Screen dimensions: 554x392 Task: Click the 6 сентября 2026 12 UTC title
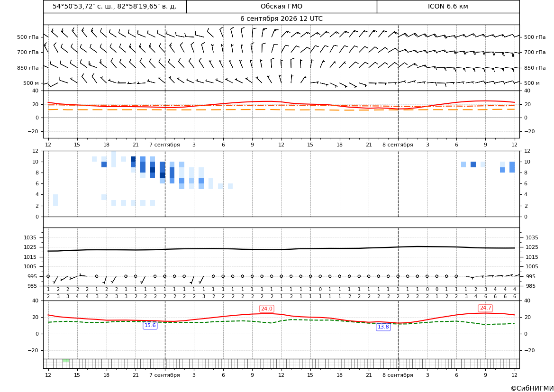281,19
